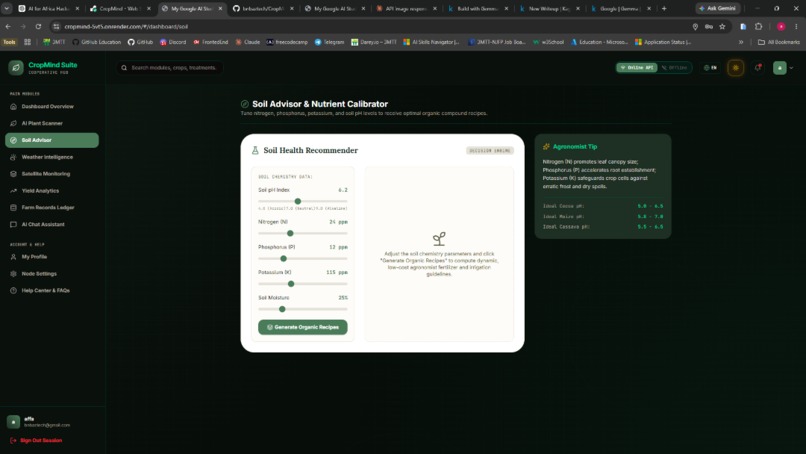The image size is (806, 454).
Task: Open the apps grid in the bookmarks bar
Action: click(27, 42)
